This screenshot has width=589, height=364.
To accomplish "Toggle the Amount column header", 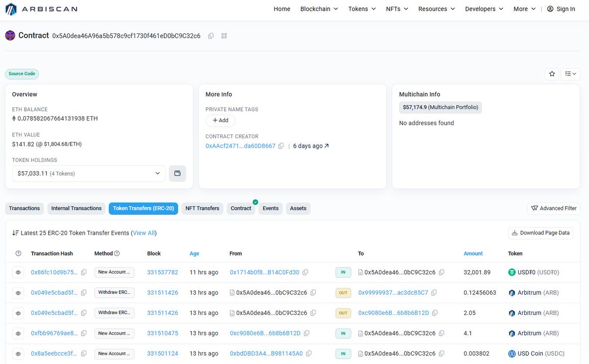I will coord(473,254).
